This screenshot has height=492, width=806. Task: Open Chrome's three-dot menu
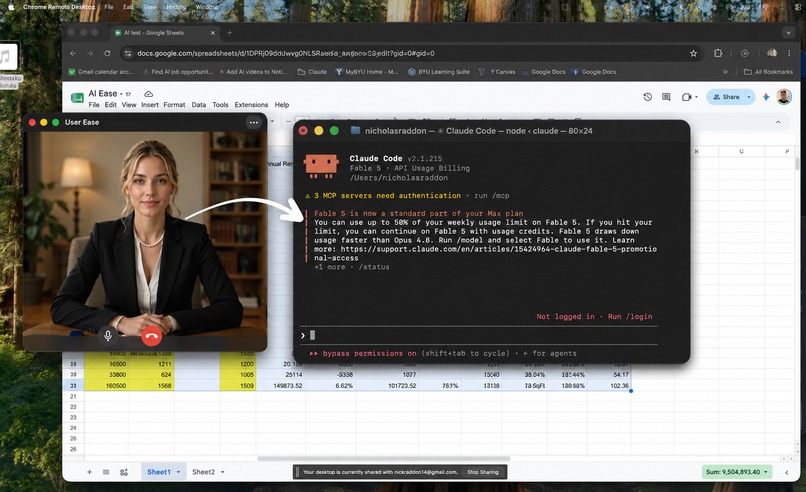(789, 53)
